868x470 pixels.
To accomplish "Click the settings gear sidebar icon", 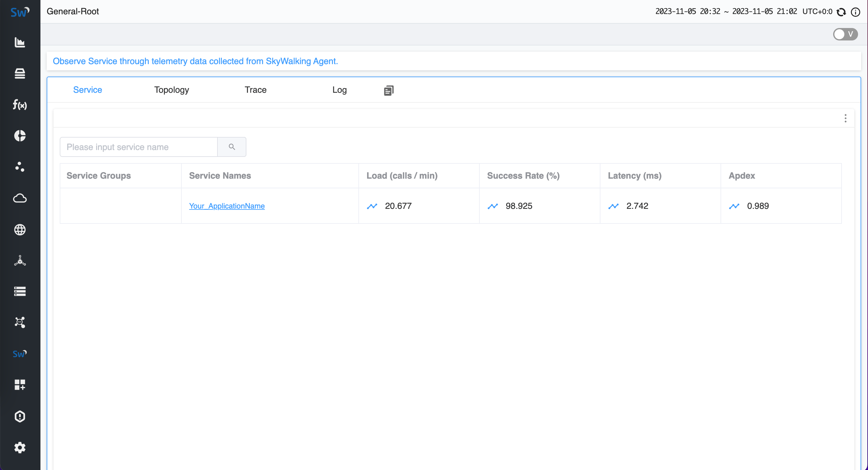I will [20, 447].
